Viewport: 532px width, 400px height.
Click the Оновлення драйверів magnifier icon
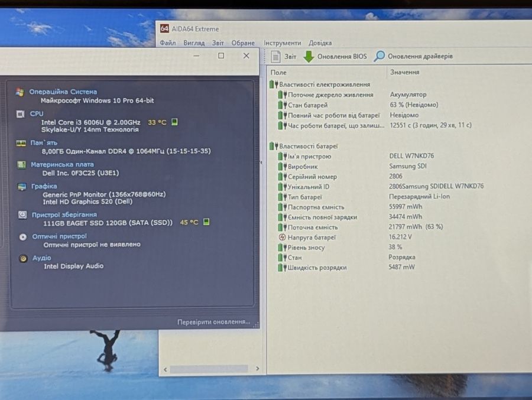tap(379, 56)
